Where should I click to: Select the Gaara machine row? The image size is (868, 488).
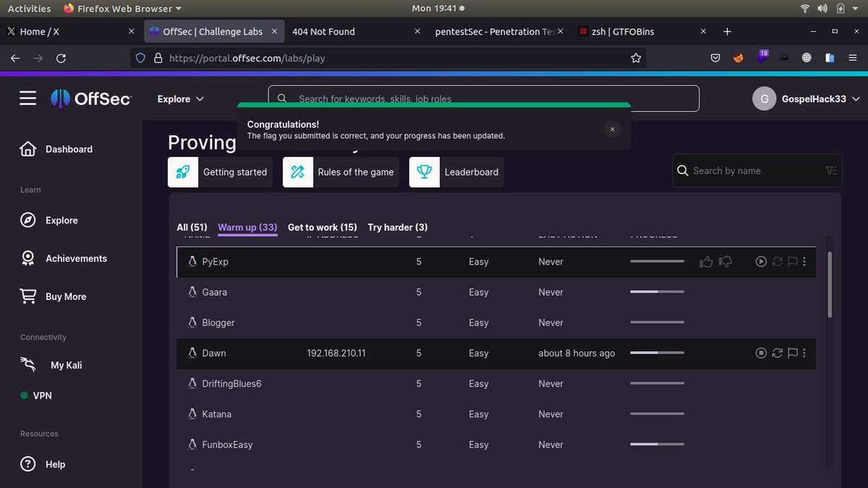496,292
